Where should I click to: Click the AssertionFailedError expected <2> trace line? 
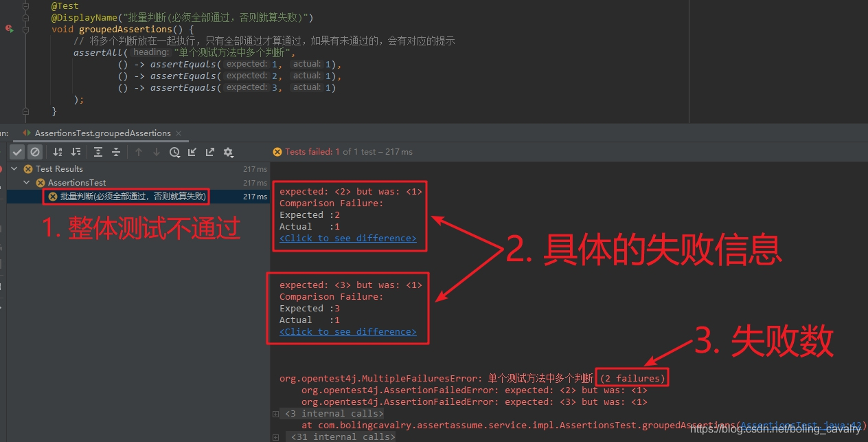tap(475, 390)
